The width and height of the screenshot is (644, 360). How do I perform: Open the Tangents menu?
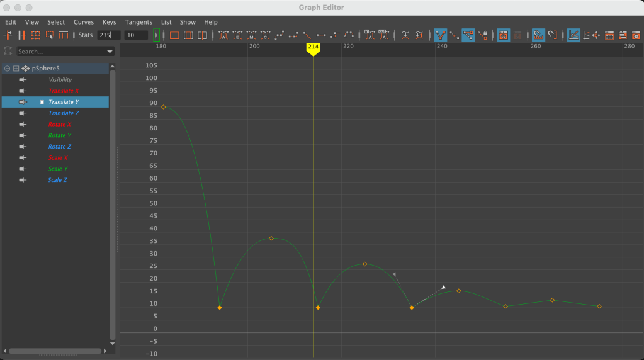coord(138,22)
